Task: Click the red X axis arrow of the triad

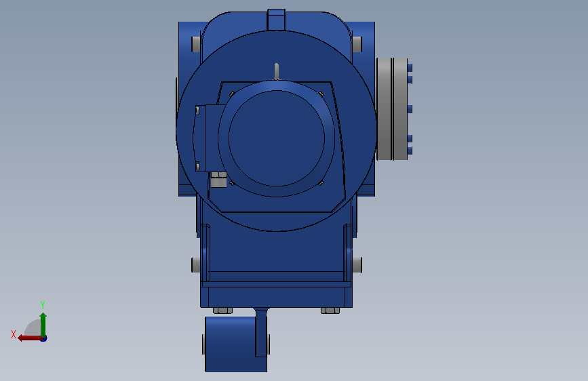Action: click(31, 338)
